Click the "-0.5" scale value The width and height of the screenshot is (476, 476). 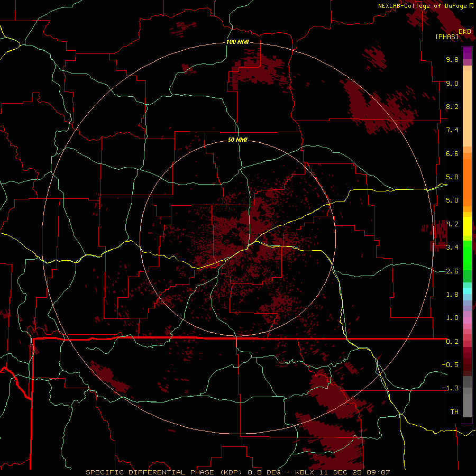coord(450,365)
